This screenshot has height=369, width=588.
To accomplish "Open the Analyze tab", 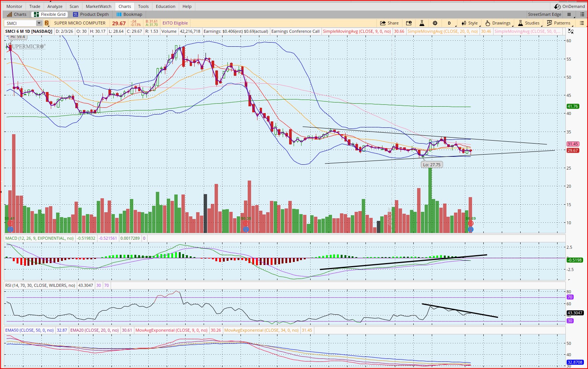I will (x=55, y=6).
